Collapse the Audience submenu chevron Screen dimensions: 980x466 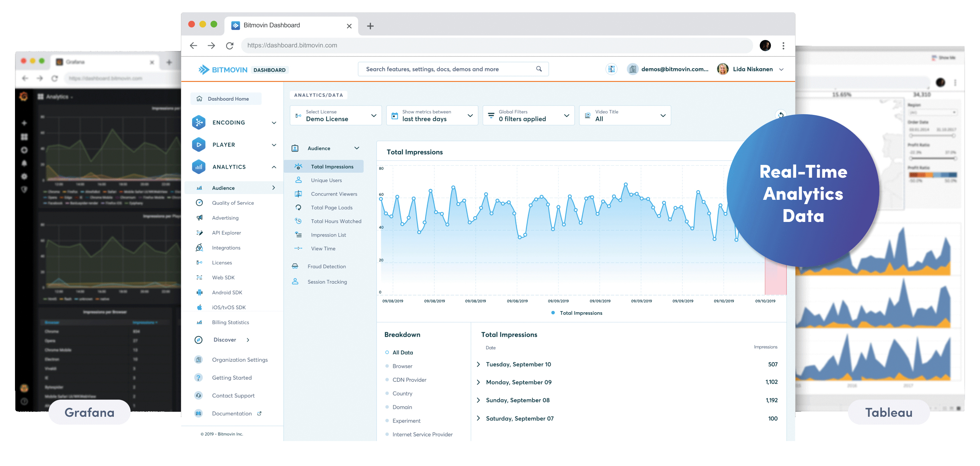point(357,148)
